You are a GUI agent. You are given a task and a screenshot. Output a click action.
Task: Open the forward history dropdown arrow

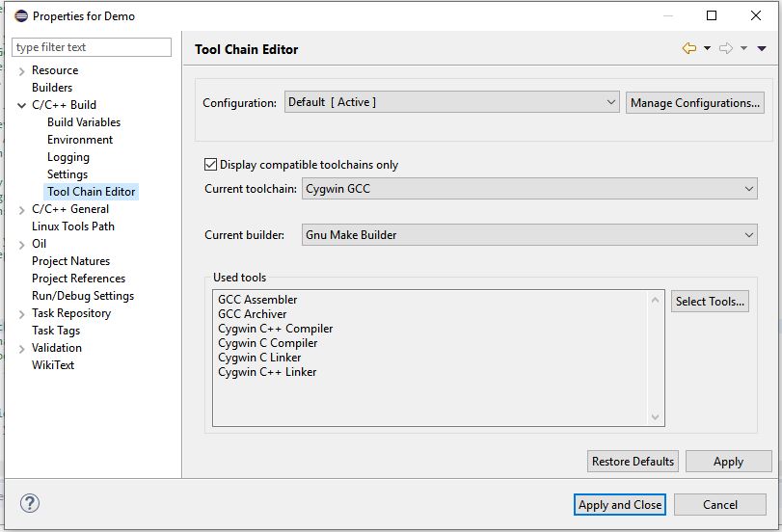tap(743, 48)
